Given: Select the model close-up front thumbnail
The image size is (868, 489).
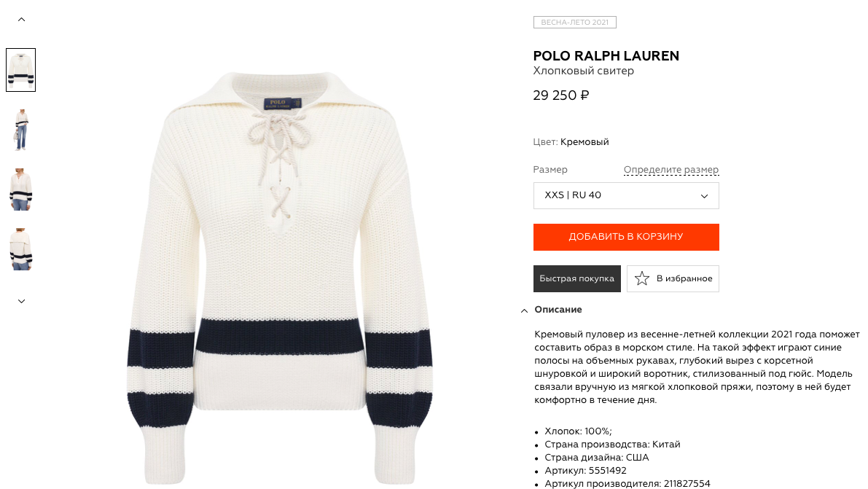Looking at the screenshot, I should pyautogui.click(x=21, y=189).
